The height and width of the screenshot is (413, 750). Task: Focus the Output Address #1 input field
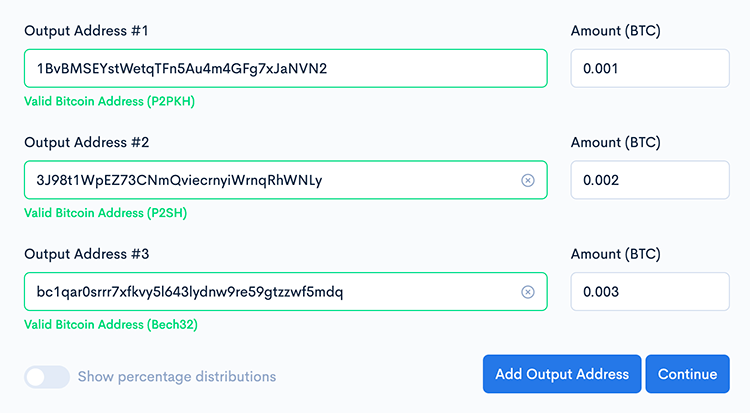pyautogui.click(x=285, y=69)
